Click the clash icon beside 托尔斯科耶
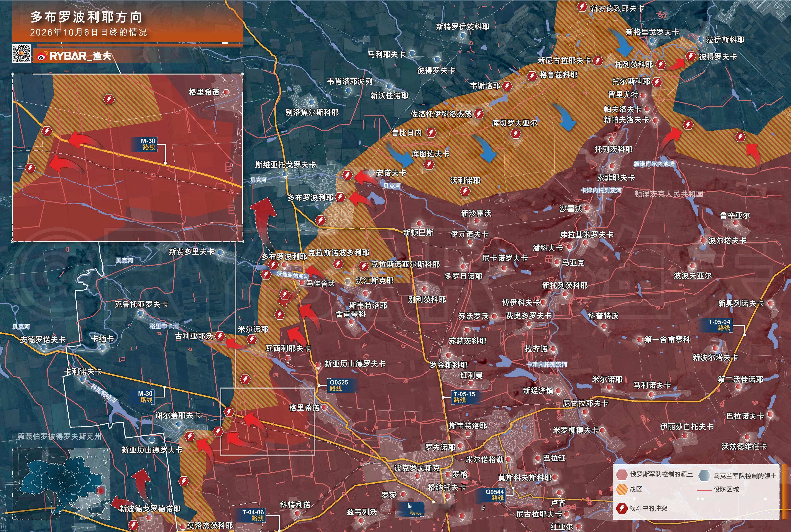 pos(657,82)
